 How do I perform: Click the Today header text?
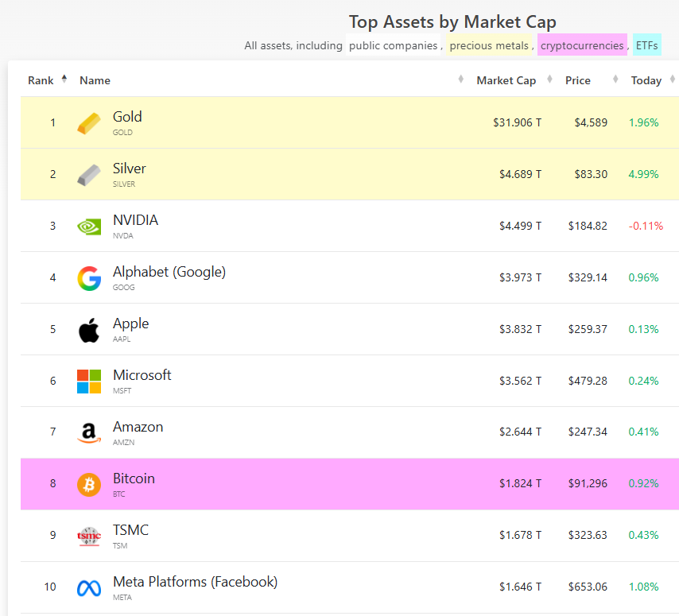point(646,80)
